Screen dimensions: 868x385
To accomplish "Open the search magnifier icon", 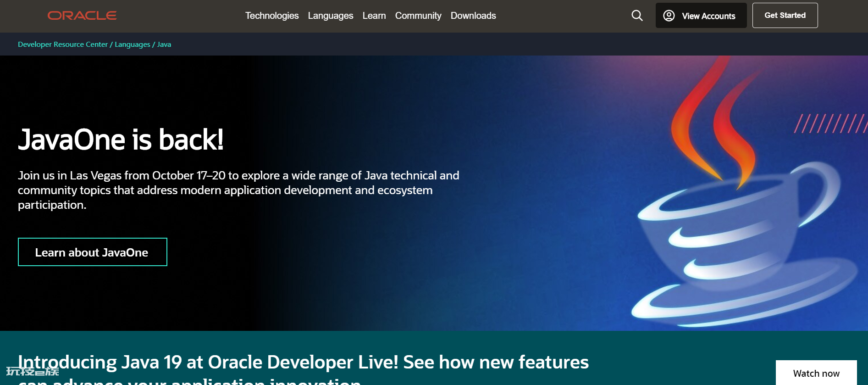I will click(x=637, y=16).
